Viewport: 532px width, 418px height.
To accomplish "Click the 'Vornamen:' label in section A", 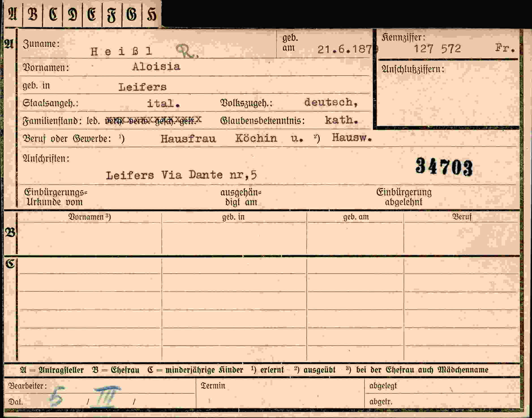I will tap(46, 67).
